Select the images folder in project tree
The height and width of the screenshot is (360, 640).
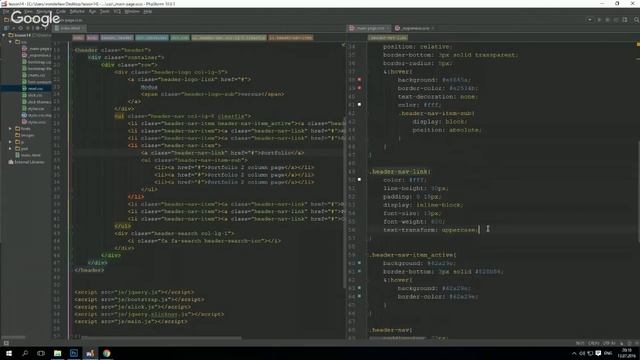(x=24, y=135)
